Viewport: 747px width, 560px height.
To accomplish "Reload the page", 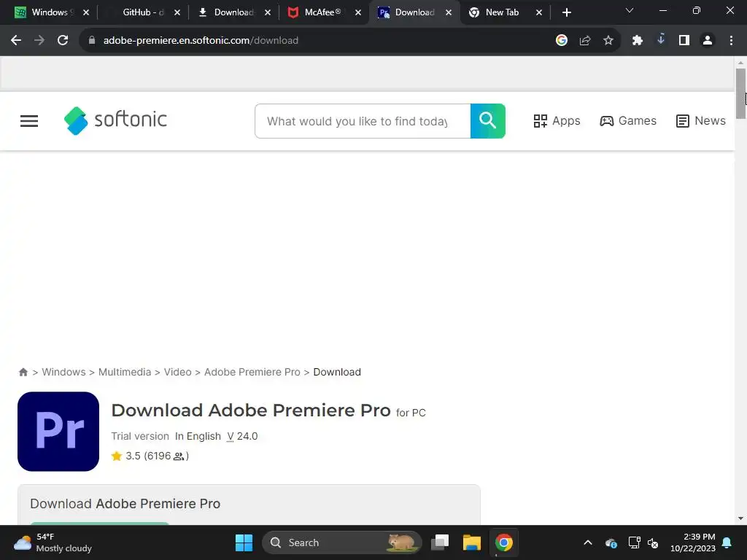I will [x=63, y=41].
